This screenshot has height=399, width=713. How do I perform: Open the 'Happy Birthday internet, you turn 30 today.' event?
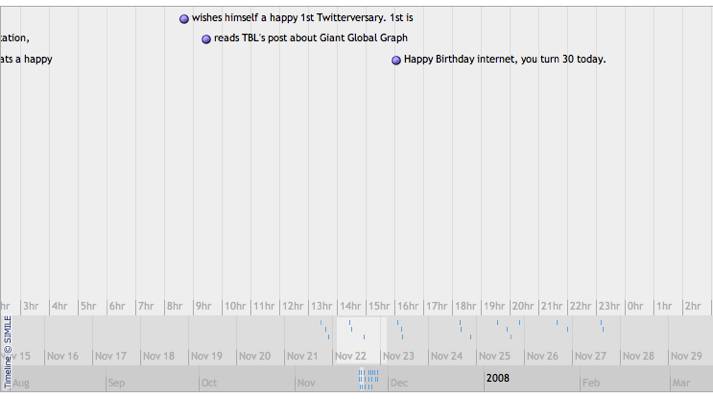click(505, 59)
